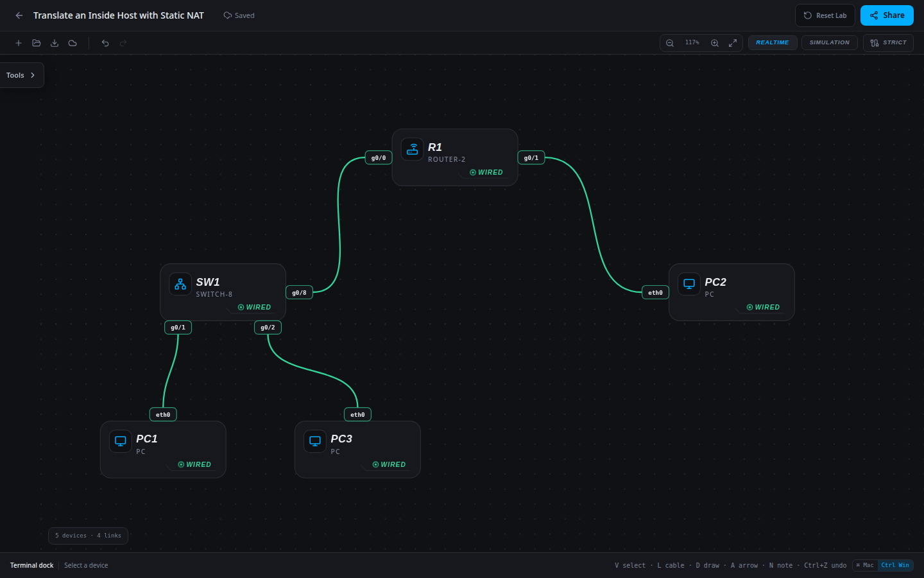Select the R1 device name
The image size is (924, 578).
(x=435, y=147)
